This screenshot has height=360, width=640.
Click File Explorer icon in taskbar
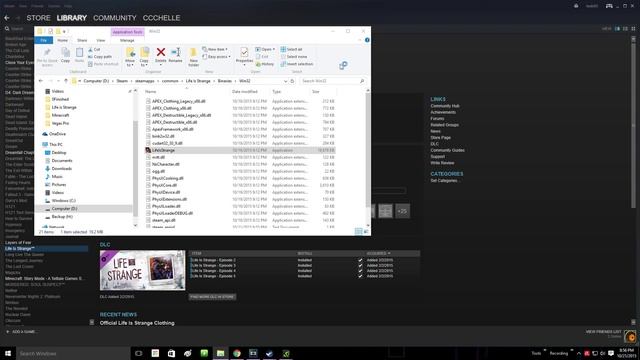220,353
